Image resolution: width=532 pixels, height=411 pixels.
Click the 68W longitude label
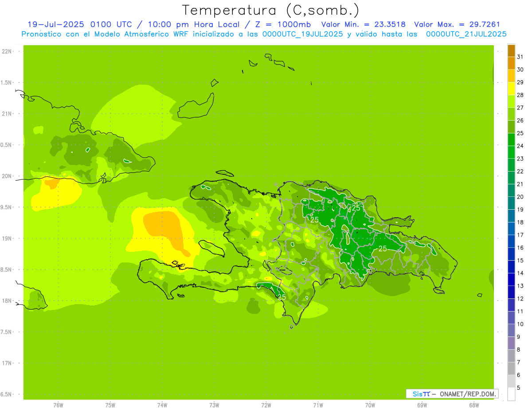[474, 405]
